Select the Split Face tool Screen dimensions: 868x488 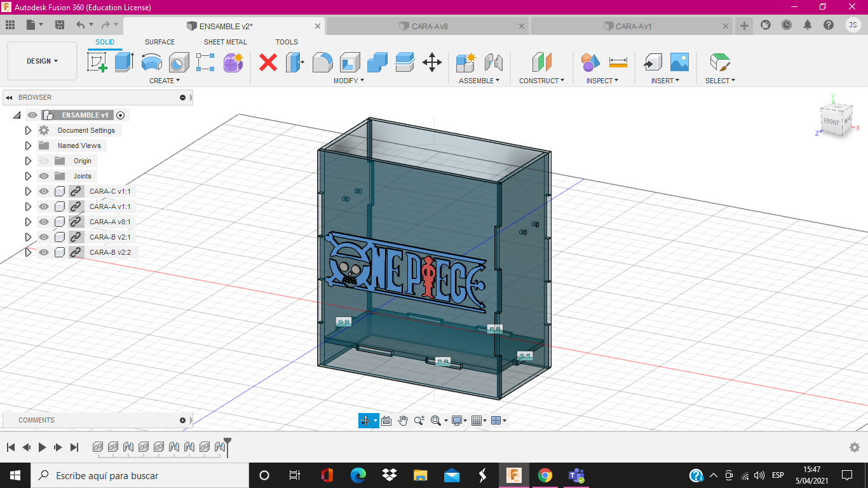point(405,62)
